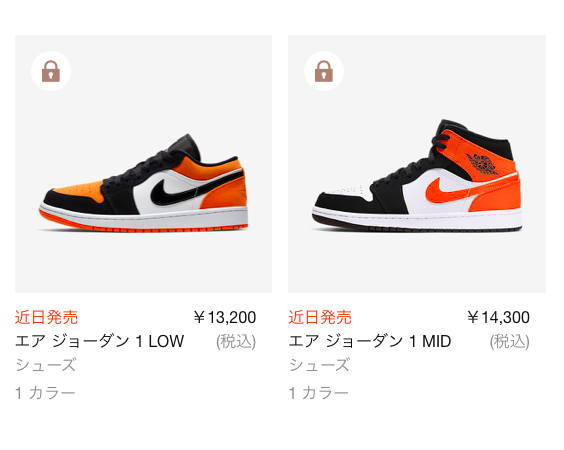Select the ¥13,200 price label
This screenshot has width=564, height=450.
[225, 317]
